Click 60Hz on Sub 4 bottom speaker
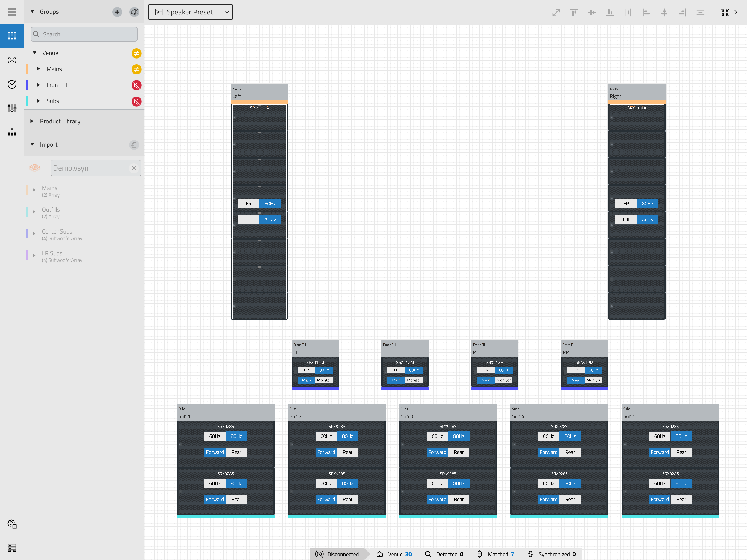Viewport: 747px width, 560px height. click(548, 483)
